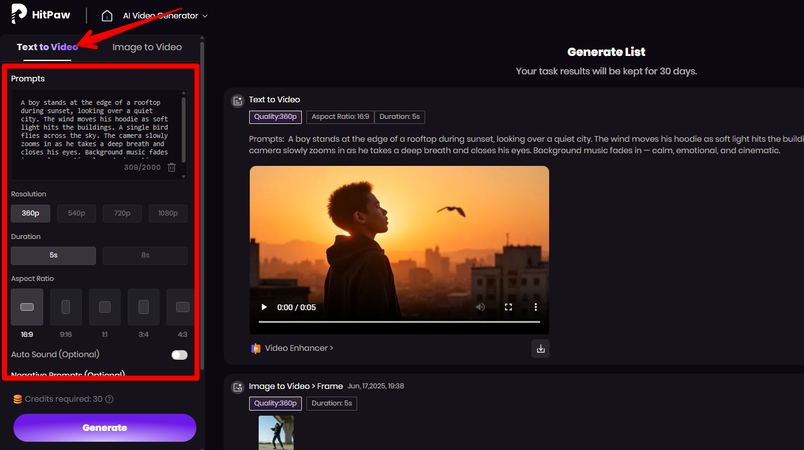Click the home icon in header
This screenshot has width=804, height=450.
[x=107, y=16]
